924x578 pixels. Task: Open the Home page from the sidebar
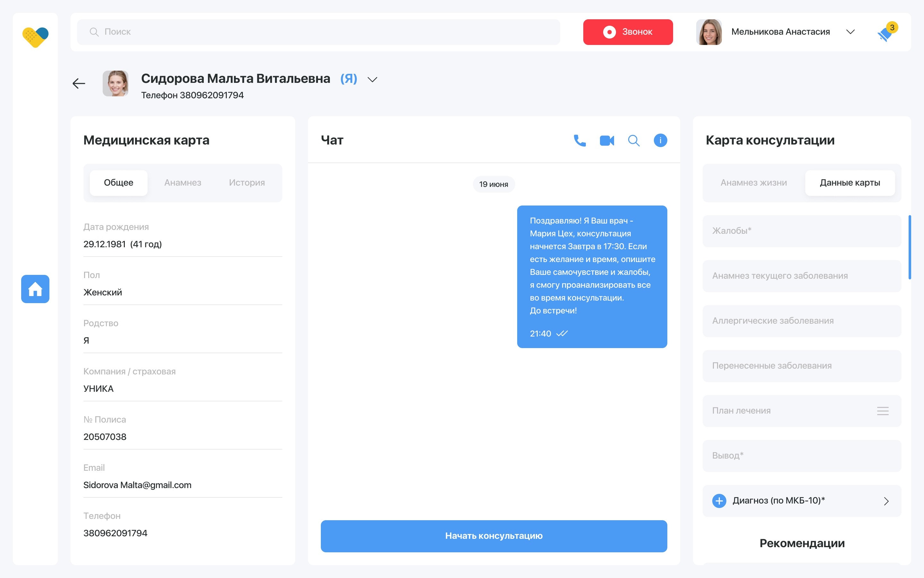tap(35, 289)
